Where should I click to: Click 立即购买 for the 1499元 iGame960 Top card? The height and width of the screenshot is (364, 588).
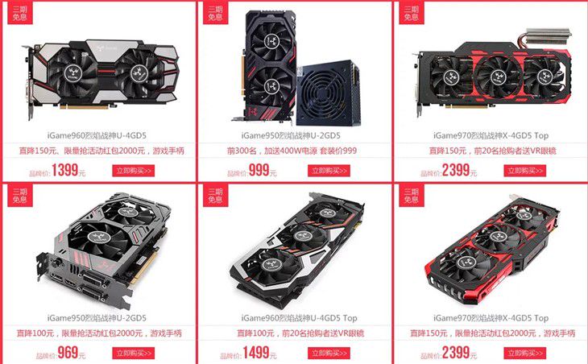329,354
